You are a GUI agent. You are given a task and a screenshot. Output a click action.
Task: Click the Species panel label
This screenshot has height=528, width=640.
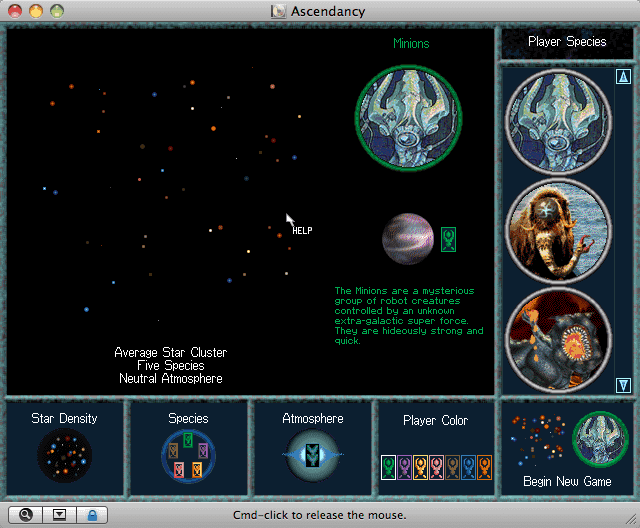pos(188,418)
